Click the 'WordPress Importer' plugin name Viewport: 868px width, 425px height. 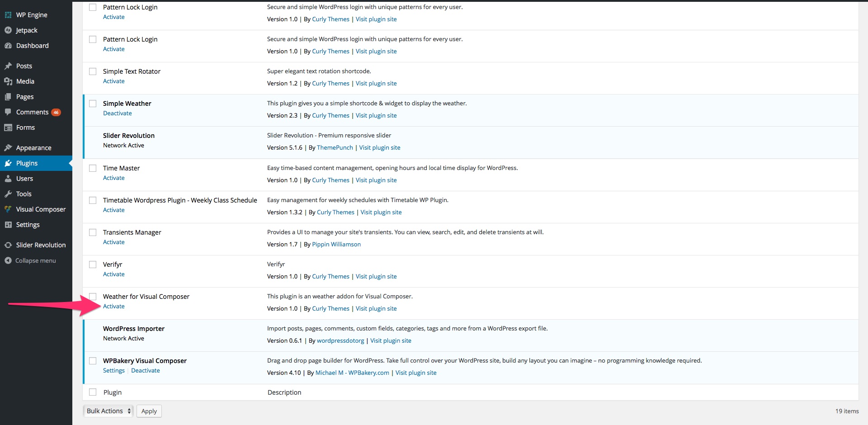134,329
